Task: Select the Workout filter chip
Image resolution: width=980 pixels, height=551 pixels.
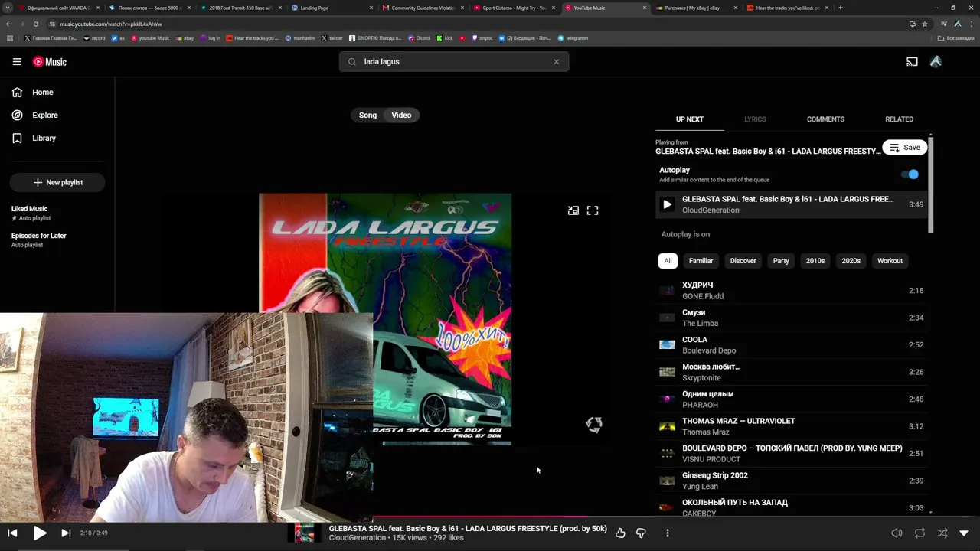Action: coord(890,261)
